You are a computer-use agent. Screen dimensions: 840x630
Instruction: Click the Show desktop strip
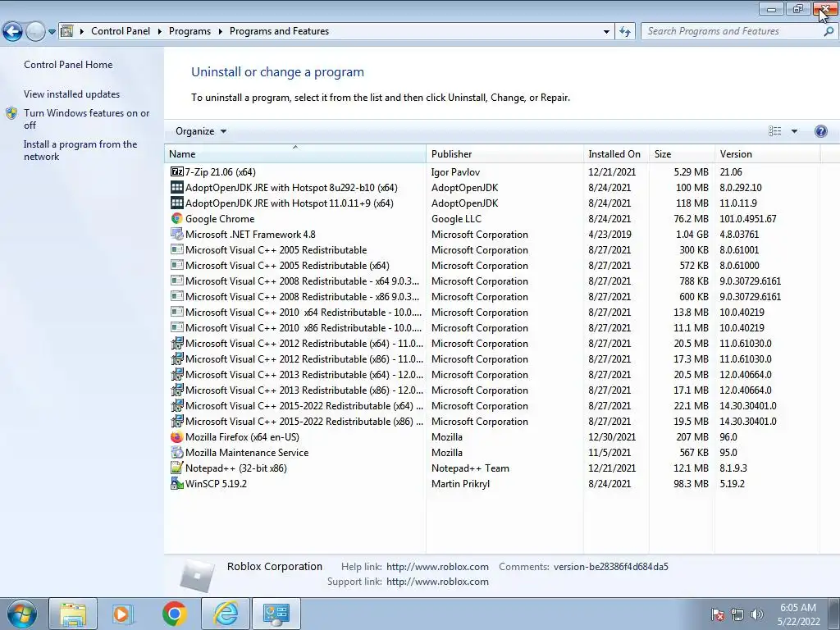tap(834, 614)
